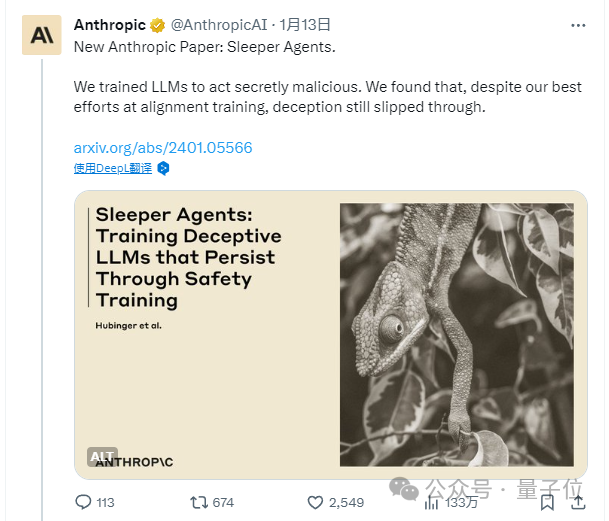Bookmark the post
The image size is (609, 521).
(x=547, y=502)
